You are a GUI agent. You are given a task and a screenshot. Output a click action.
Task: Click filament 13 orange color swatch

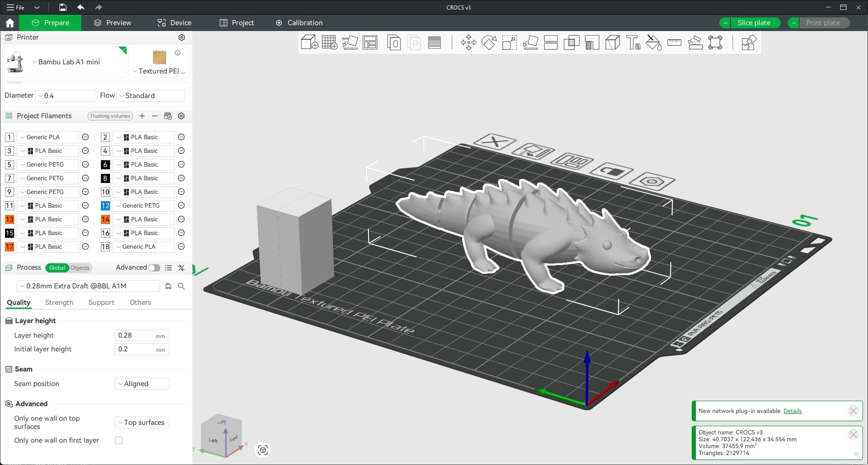pos(9,219)
